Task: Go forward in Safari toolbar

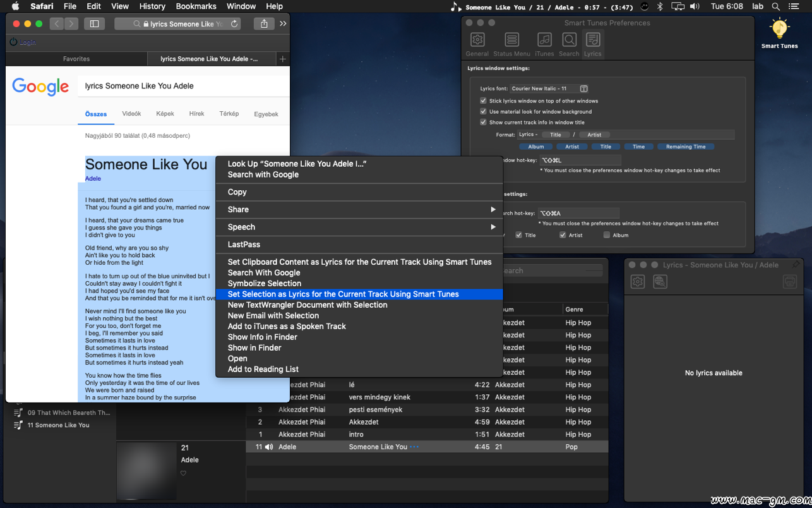Action: click(x=71, y=23)
